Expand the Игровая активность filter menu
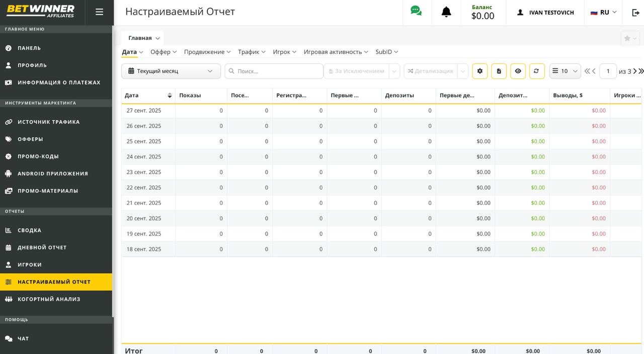The height and width of the screenshot is (354, 644). tap(336, 52)
